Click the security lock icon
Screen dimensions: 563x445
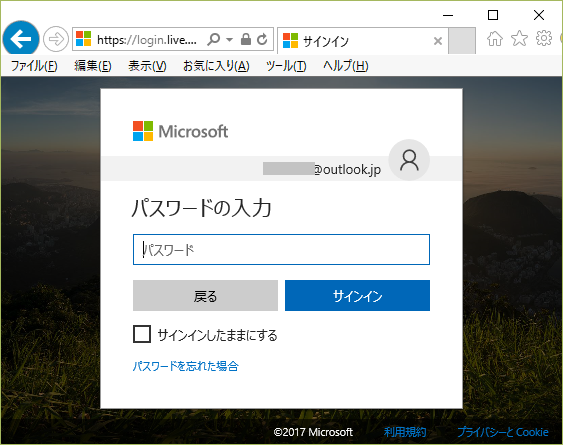click(246, 39)
